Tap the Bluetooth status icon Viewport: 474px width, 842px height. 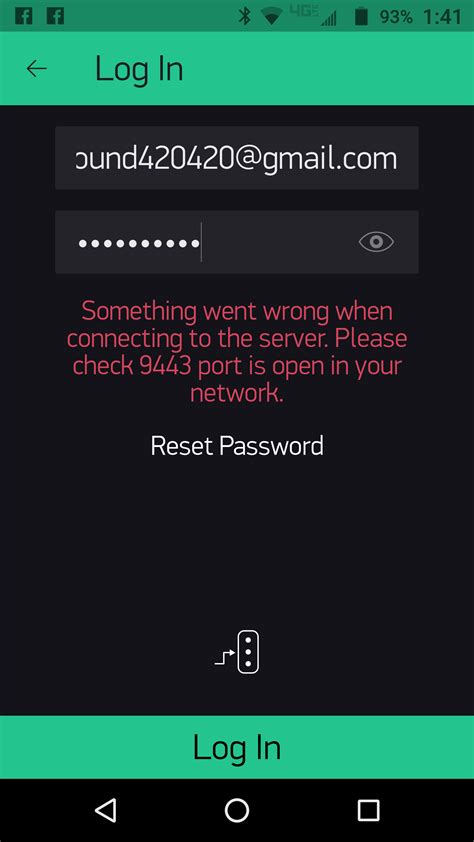point(245,16)
